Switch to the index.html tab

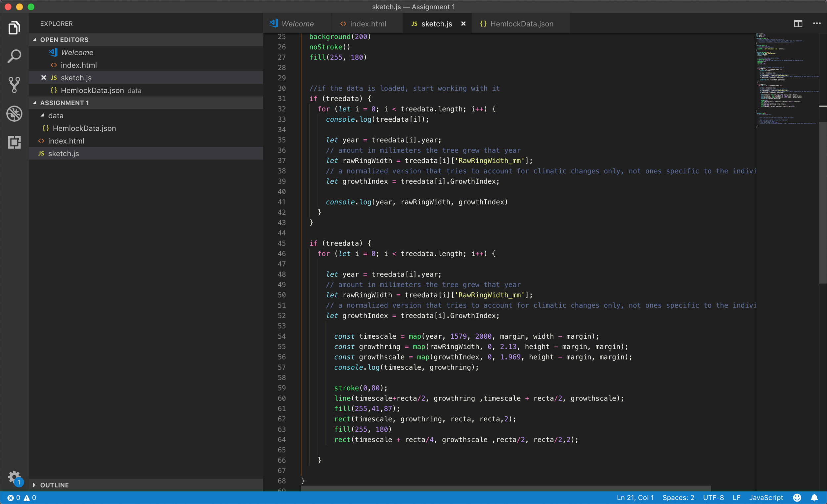pyautogui.click(x=368, y=24)
